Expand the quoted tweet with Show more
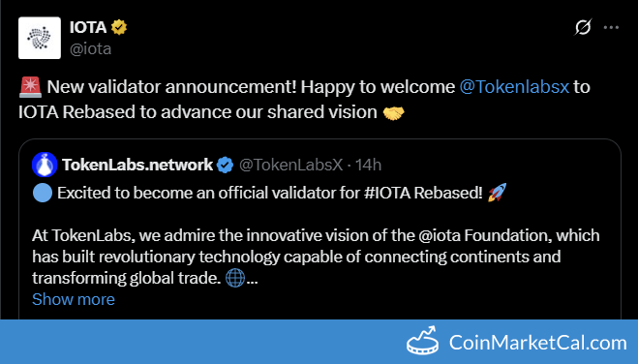 74,299
